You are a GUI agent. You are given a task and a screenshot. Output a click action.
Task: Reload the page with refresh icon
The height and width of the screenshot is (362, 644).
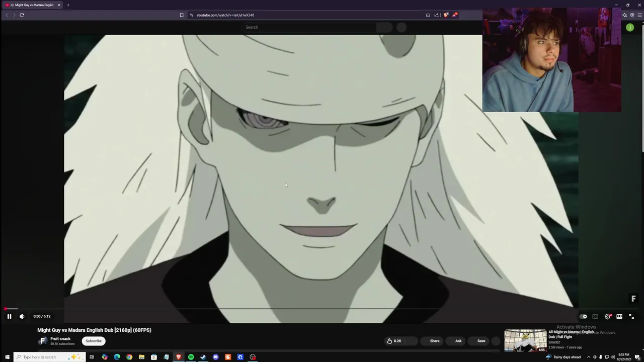[x=22, y=15]
